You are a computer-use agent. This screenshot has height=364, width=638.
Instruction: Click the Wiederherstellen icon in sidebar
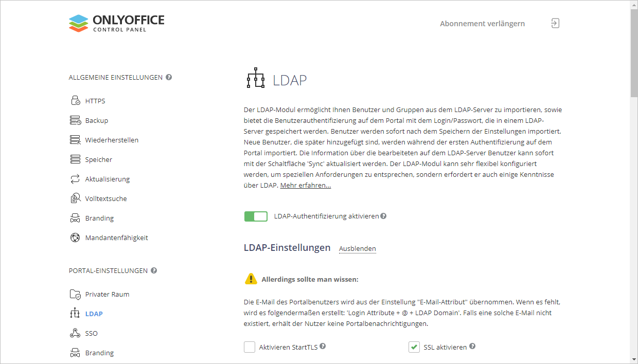tap(76, 140)
